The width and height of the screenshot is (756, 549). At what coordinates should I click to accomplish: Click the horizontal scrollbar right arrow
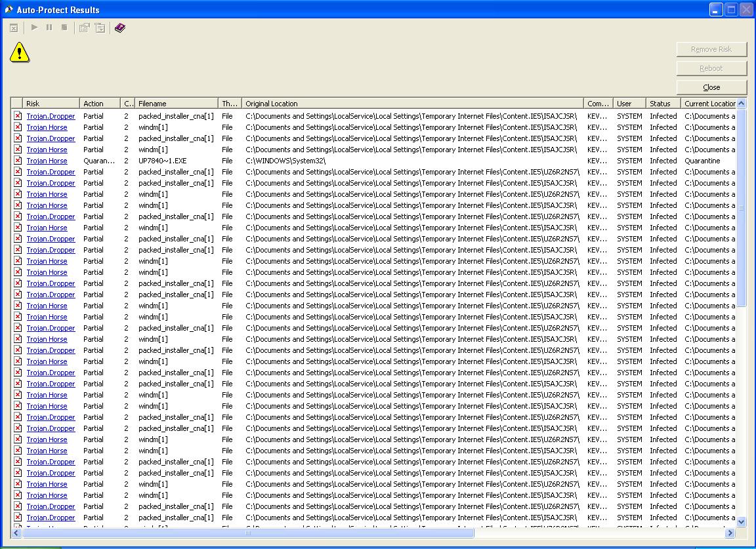coord(730,533)
